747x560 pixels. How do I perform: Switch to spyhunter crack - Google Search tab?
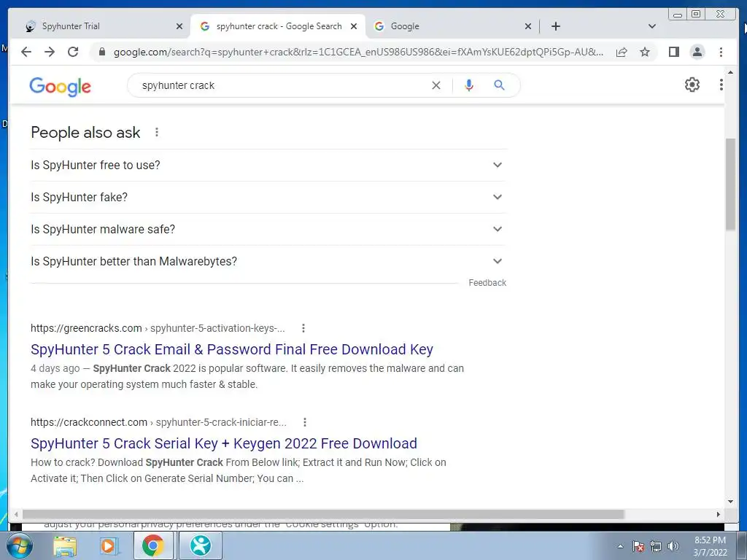tap(278, 26)
